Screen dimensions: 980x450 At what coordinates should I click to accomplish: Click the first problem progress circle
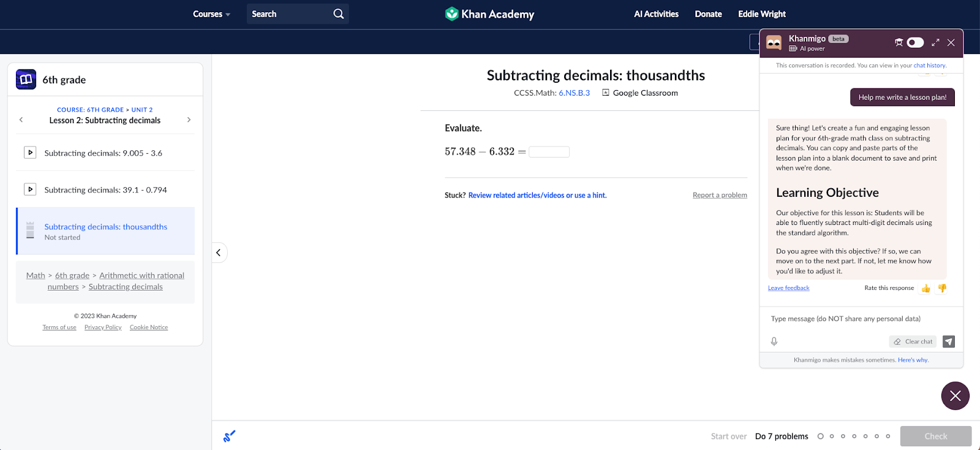pyautogui.click(x=821, y=437)
